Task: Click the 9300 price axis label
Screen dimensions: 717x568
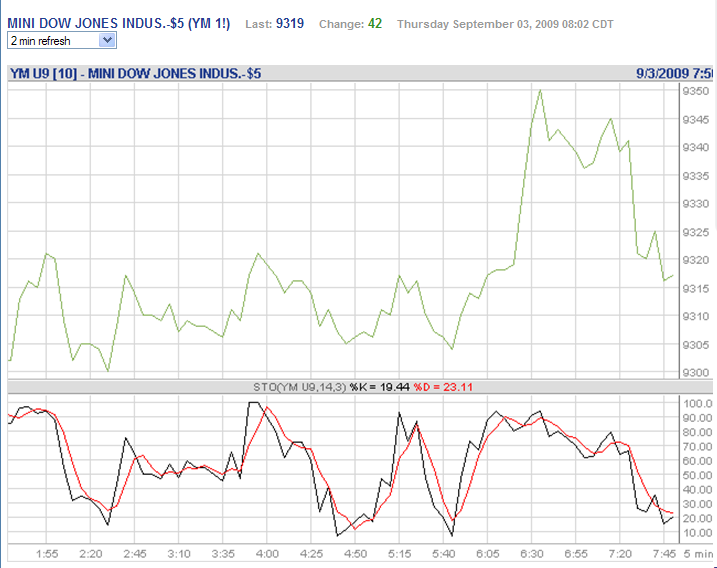Action: click(x=696, y=373)
